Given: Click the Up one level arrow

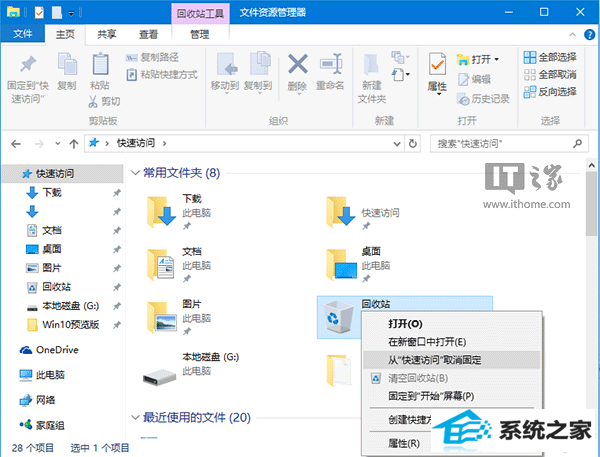Looking at the screenshot, I should (72, 143).
